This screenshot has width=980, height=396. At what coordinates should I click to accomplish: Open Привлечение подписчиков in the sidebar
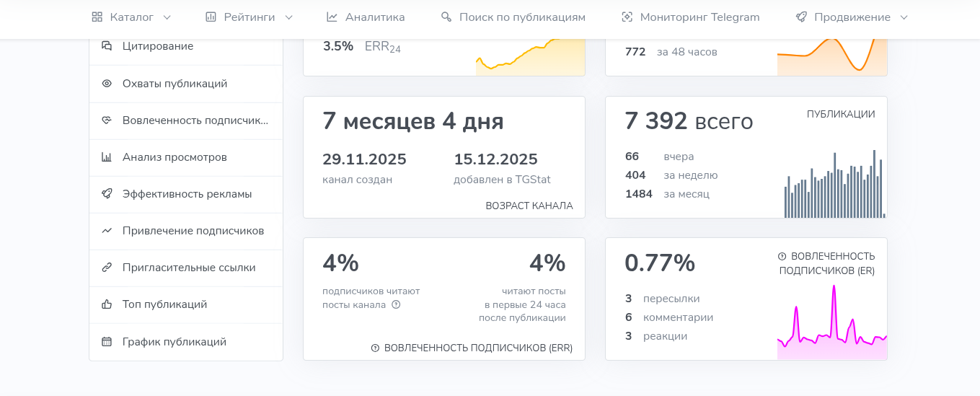[x=186, y=231]
